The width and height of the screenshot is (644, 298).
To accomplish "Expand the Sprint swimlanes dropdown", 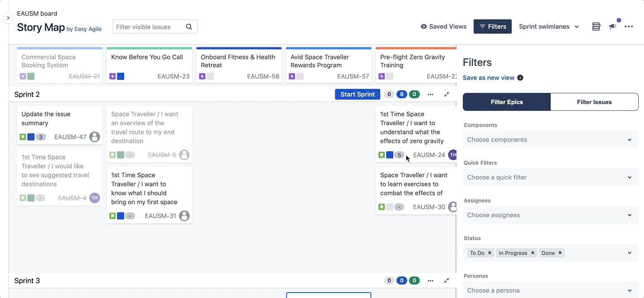I will click(549, 26).
